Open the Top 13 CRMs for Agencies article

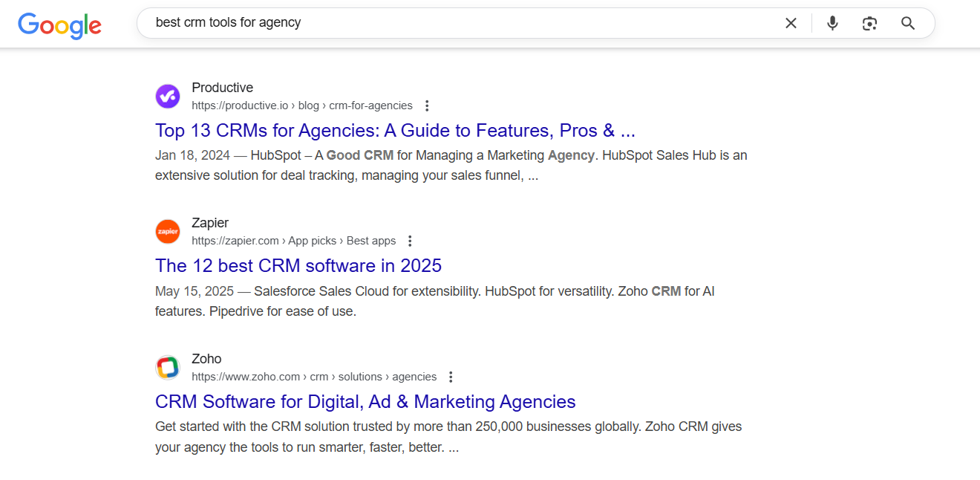(x=395, y=130)
